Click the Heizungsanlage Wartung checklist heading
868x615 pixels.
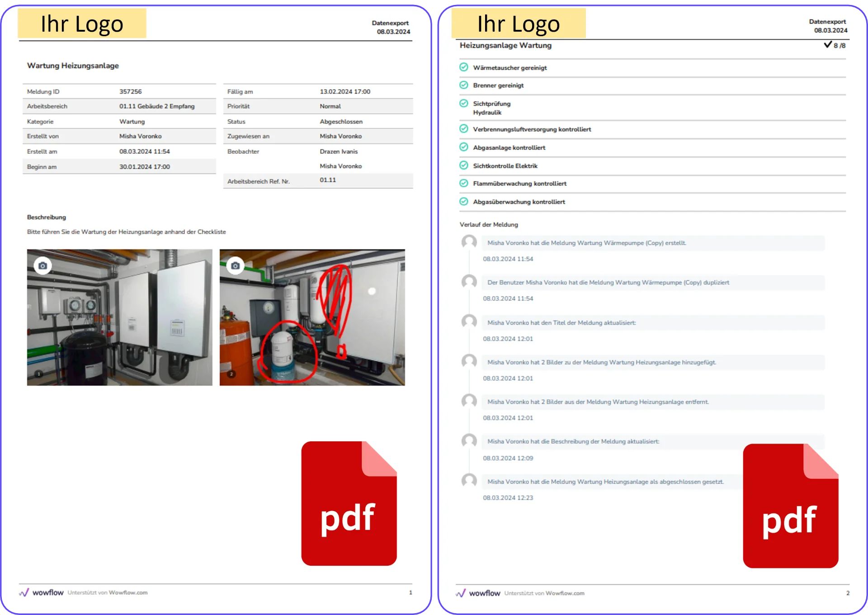(x=505, y=45)
